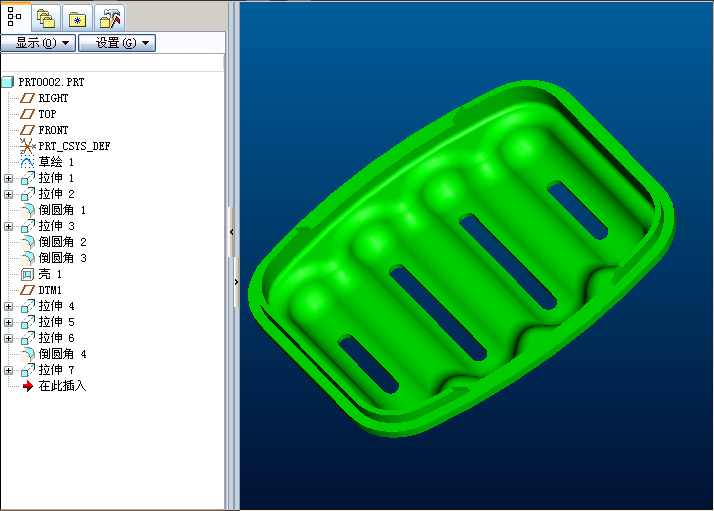Click the 拉伸 1 extrude icon
Image resolution: width=714 pixels, height=511 pixels.
click(x=28, y=178)
